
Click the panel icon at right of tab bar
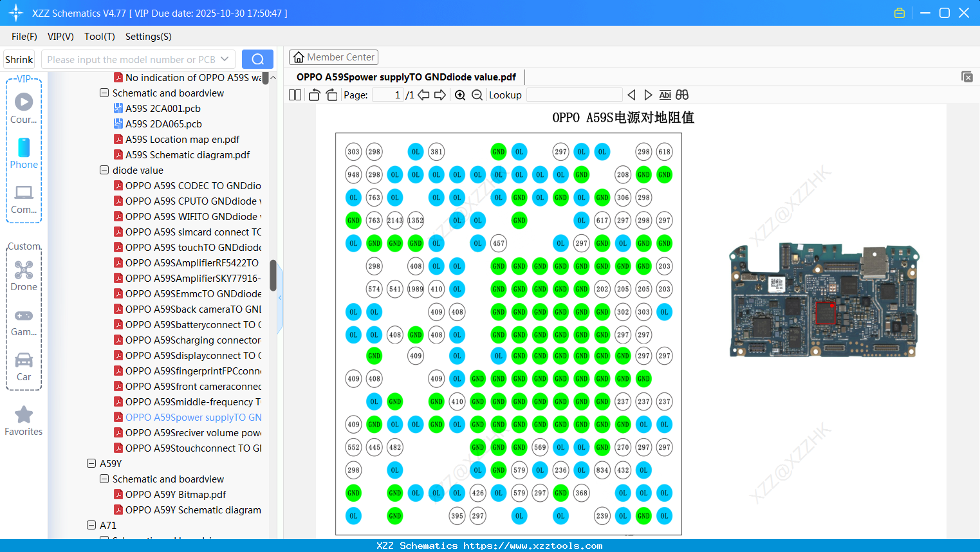967,77
